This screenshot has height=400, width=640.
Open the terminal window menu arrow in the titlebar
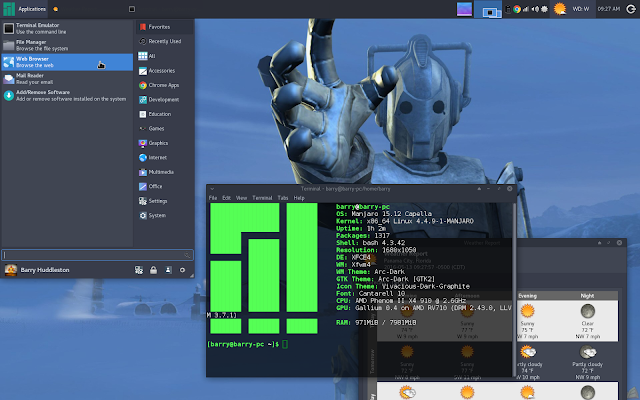click(x=212, y=189)
